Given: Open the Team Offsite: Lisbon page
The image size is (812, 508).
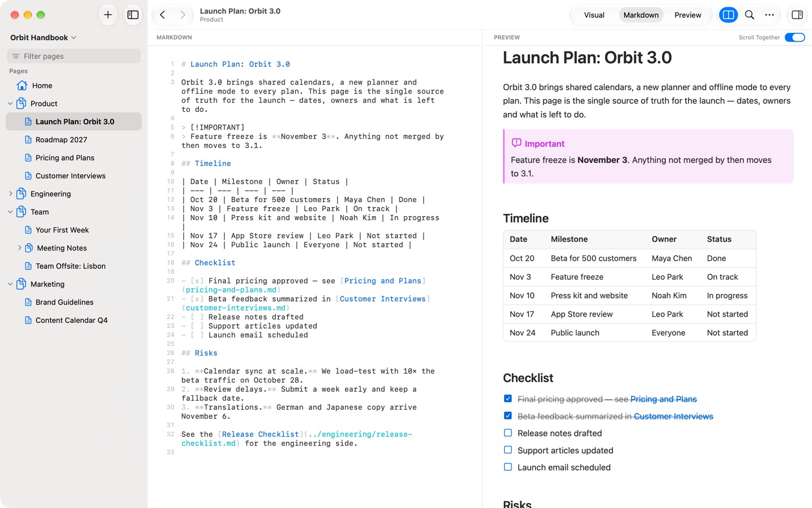Looking at the screenshot, I should (74, 266).
